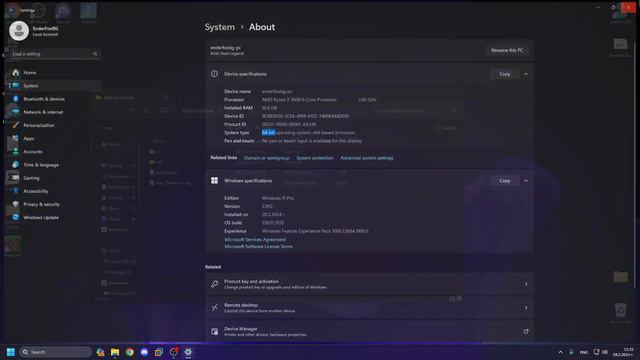Copy the Device specifications
640x360 pixels.
pos(505,74)
